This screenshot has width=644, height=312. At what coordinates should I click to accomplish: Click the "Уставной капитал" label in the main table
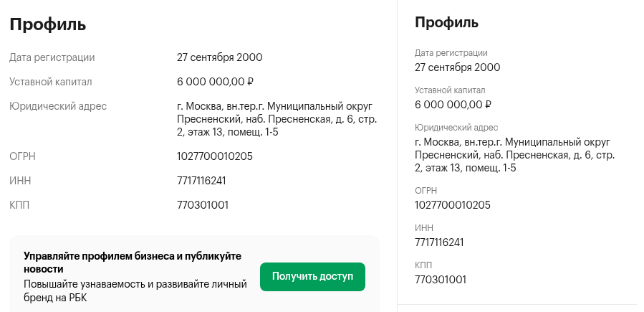50,82
